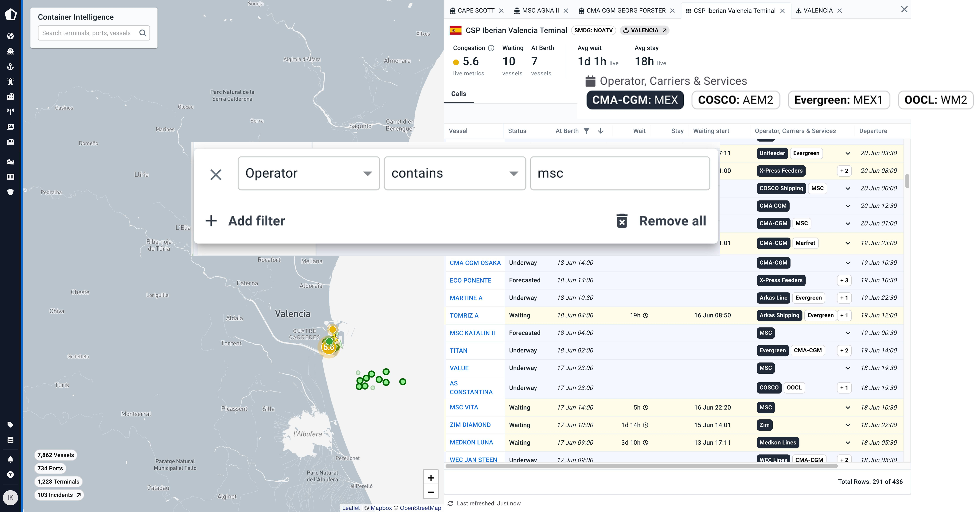Close the side panel with the top-right X

(x=904, y=9)
